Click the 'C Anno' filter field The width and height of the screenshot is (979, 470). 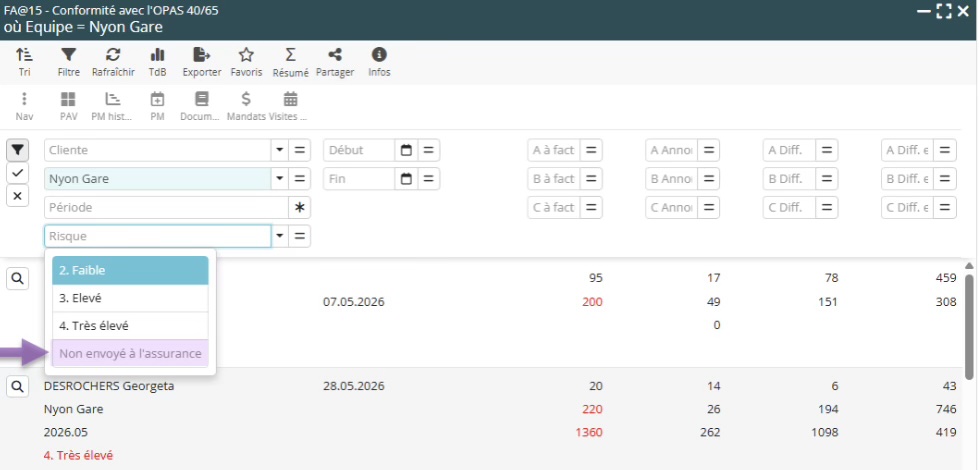[x=671, y=207]
